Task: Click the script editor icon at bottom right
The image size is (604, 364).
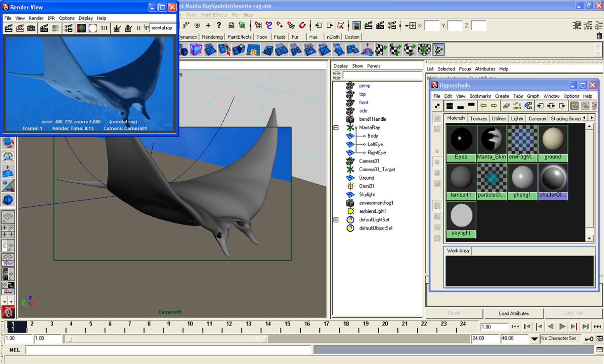Action: coord(599,350)
